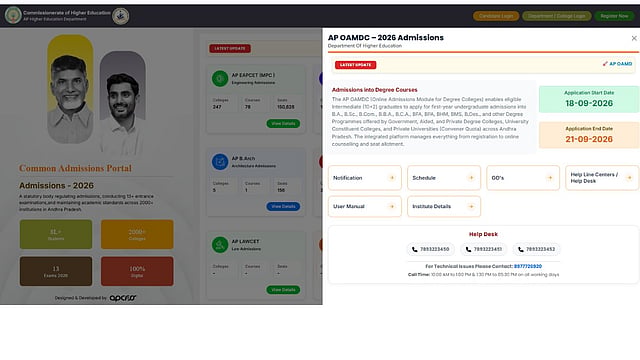
Task: Click the AP LAWCET green icon
Action: point(220,245)
